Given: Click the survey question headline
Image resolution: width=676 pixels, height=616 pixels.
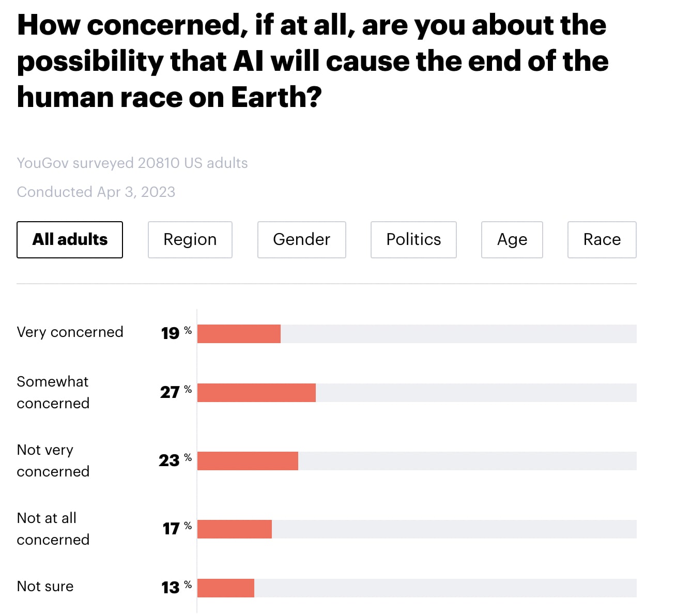Looking at the screenshot, I should click(x=313, y=61).
